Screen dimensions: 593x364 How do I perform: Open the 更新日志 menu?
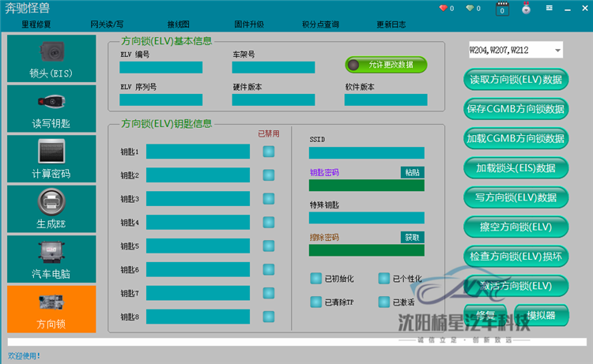(391, 24)
